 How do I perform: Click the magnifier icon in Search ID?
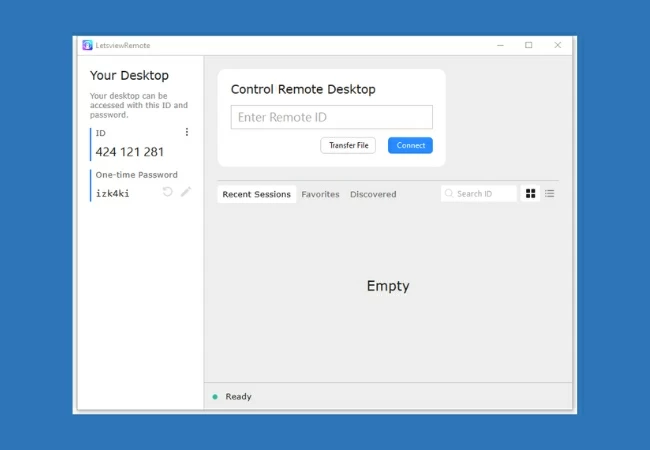click(x=449, y=193)
